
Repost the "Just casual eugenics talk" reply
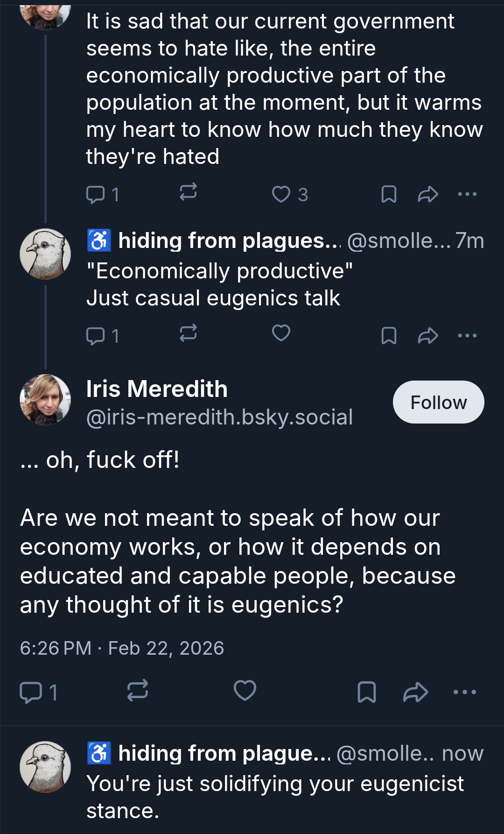click(188, 333)
